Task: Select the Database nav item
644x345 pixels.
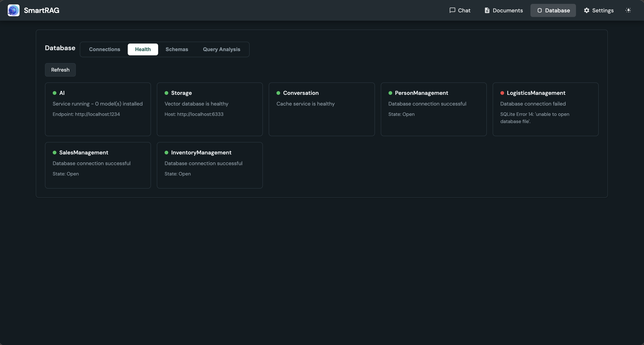Action: coord(553,10)
